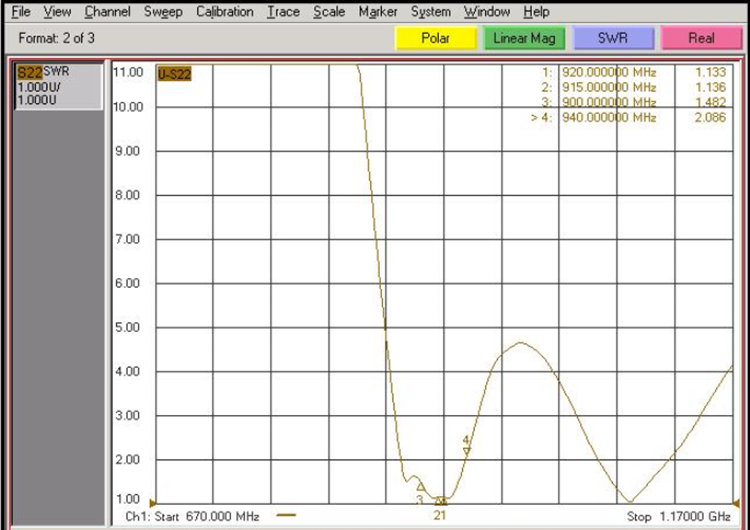The width and height of the screenshot is (750, 530).
Task: Select marker 3 triangle on the trace
Action: 420,487
